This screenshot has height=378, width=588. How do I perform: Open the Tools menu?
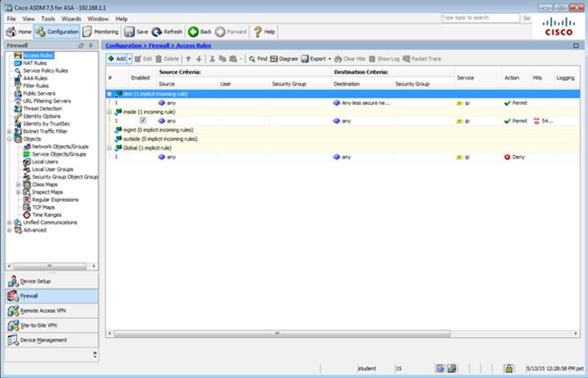(x=48, y=19)
